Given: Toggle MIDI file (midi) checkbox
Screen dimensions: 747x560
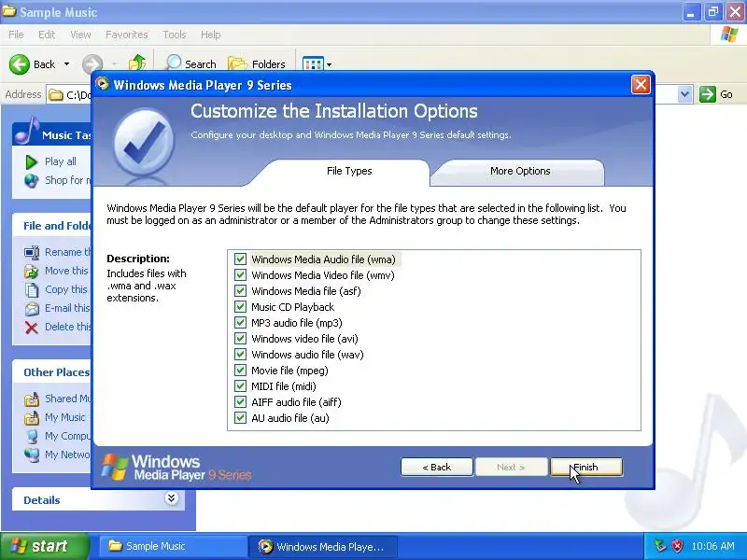Looking at the screenshot, I should 240,386.
